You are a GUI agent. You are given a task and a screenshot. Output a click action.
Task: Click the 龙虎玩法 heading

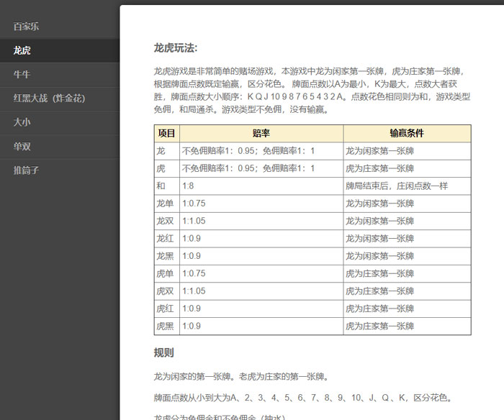coord(175,48)
